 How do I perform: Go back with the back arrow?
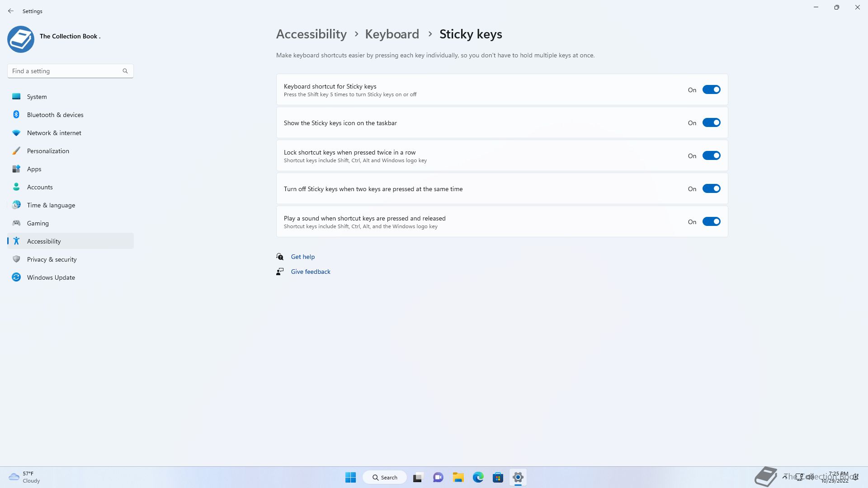point(11,11)
